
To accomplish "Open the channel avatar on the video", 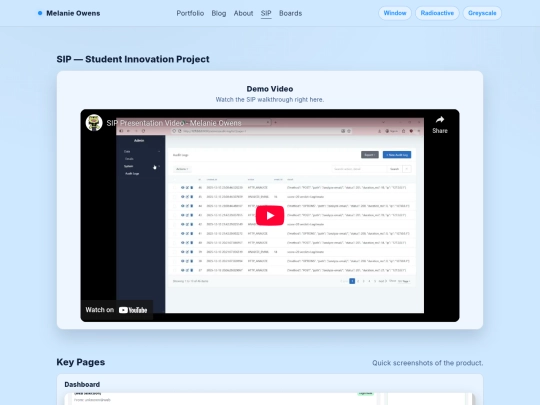I will point(94,123).
